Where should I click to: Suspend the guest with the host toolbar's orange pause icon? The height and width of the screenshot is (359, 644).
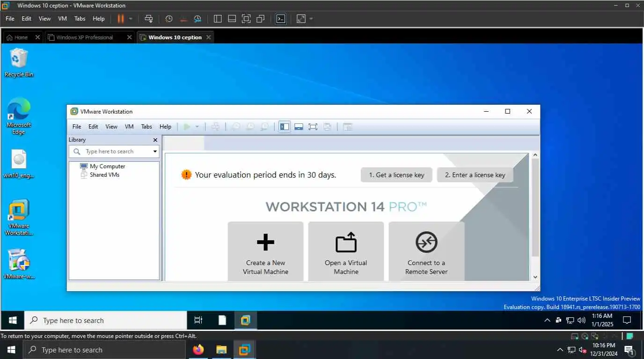click(121, 19)
